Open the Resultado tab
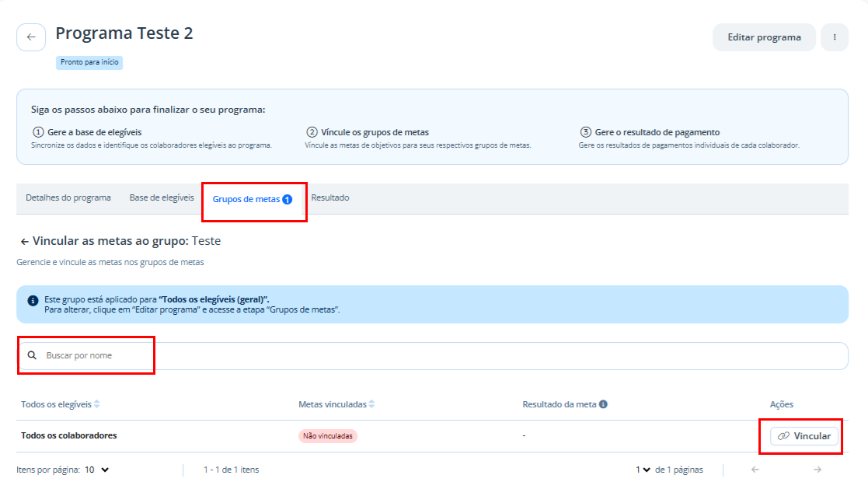Image resolution: width=868 pixels, height=496 pixels. [330, 197]
